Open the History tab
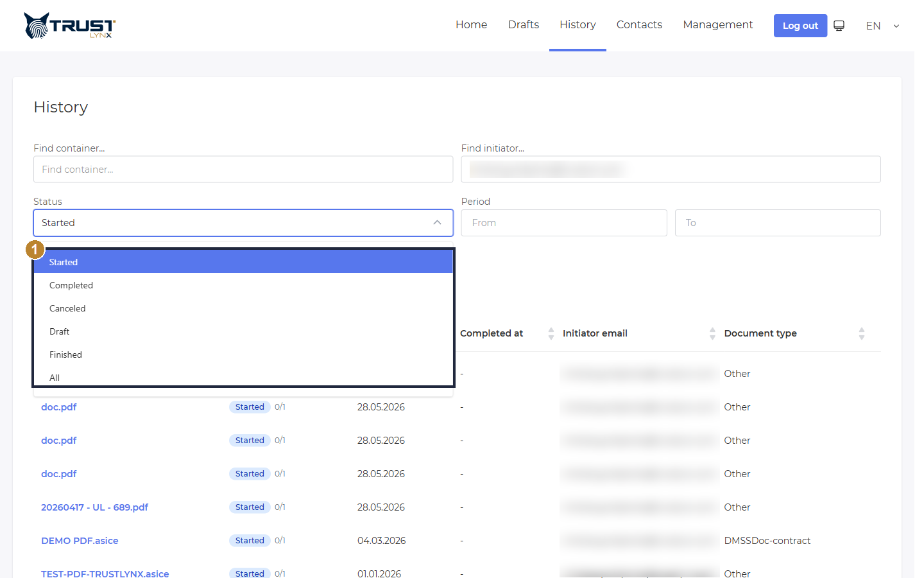Image resolution: width=924 pixels, height=578 pixels. (x=577, y=25)
